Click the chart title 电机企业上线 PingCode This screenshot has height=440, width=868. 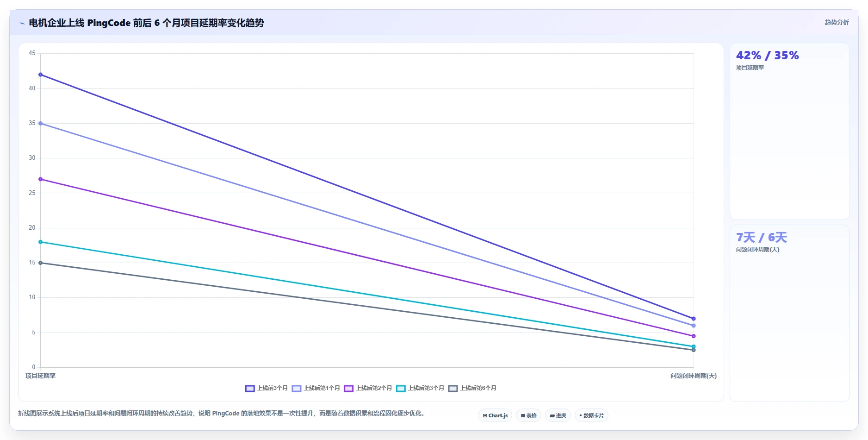point(146,23)
